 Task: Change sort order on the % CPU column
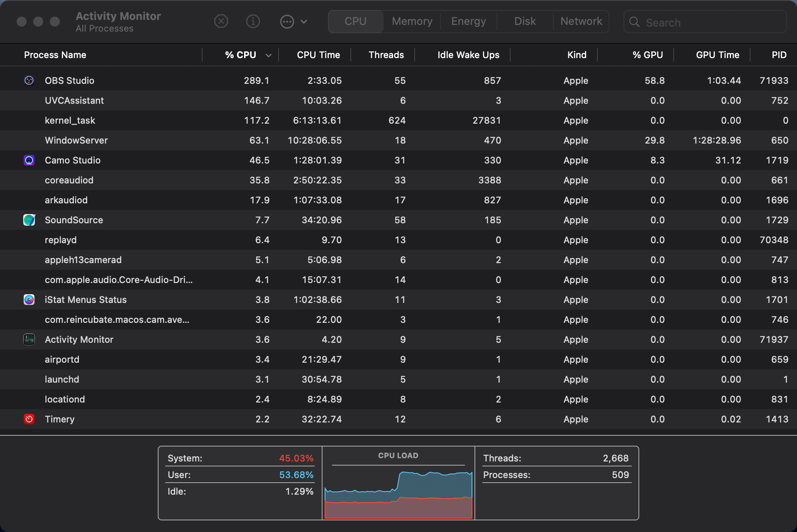[240, 54]
